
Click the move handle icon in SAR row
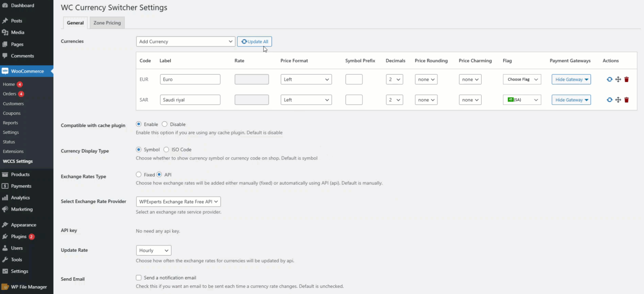[x=618, y=100]
